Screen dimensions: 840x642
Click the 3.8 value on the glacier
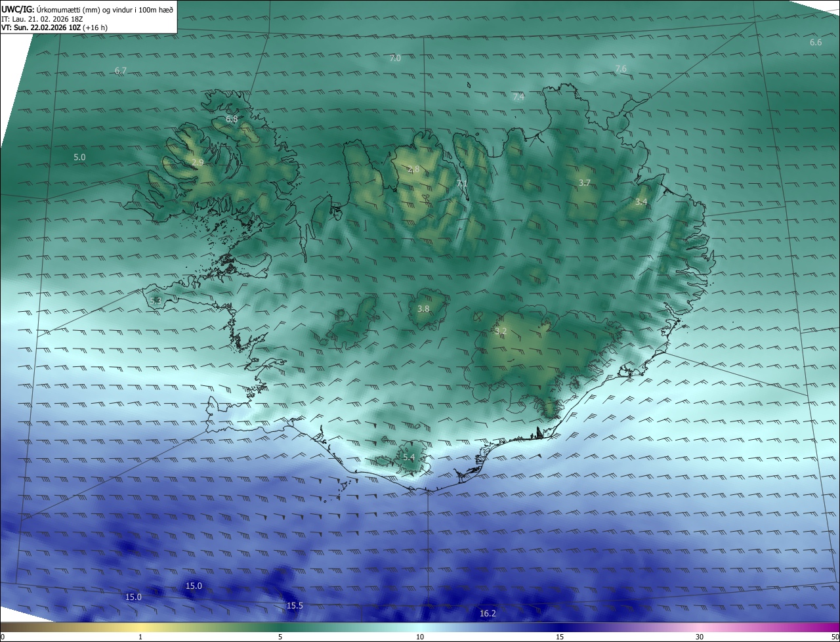(x=423, y=309)
